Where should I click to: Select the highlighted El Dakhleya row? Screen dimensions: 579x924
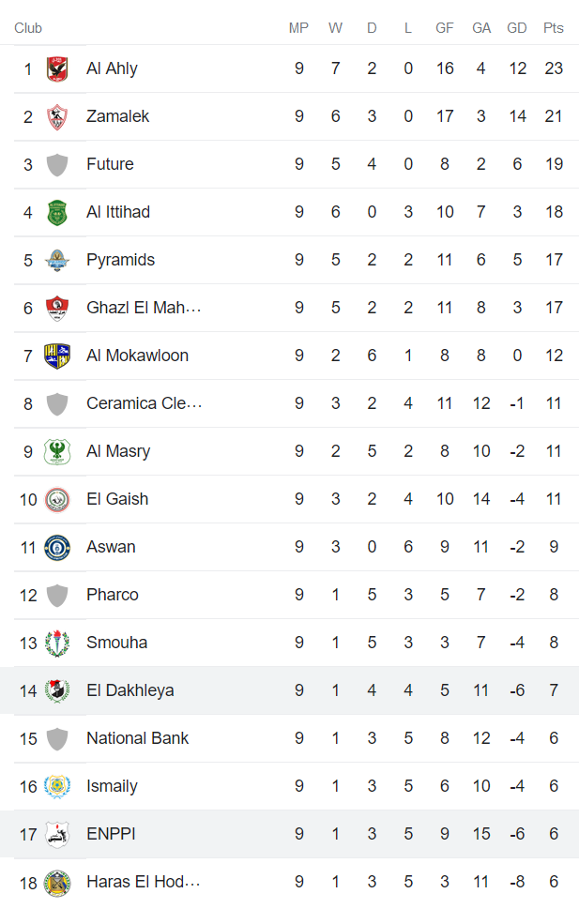tap(282, 689)
